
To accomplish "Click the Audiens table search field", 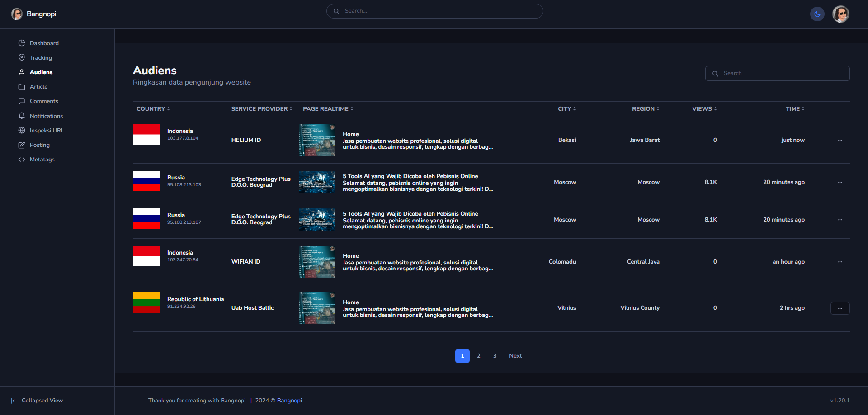I will pos(778,73).
